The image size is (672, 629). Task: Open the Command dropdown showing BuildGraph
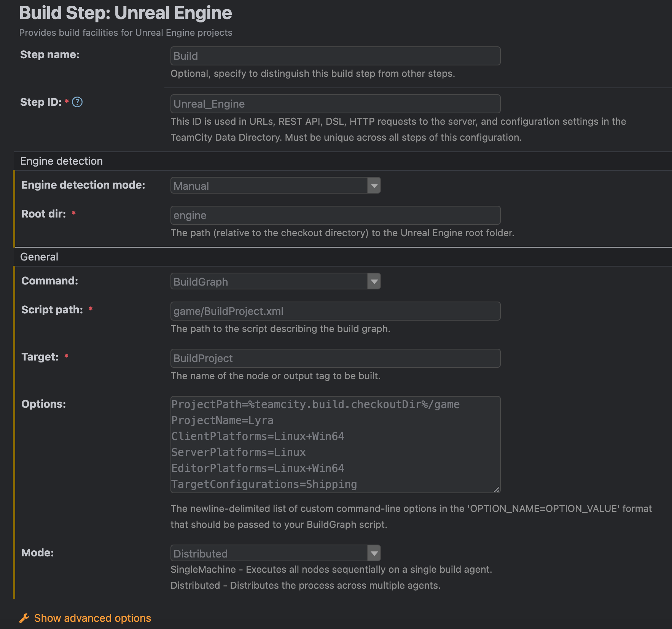275,281
